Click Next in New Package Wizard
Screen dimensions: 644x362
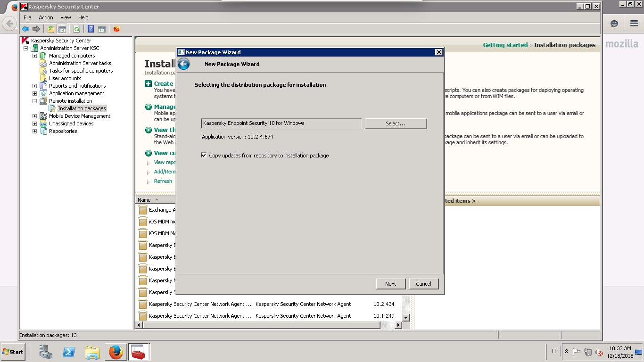point(390,284)
